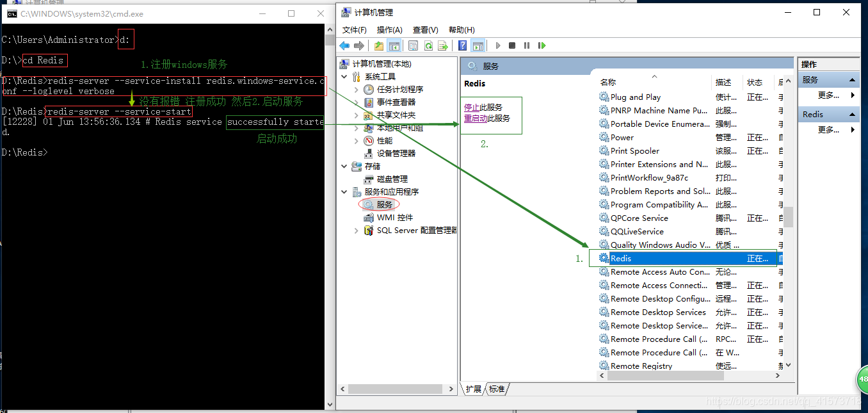Toggle the action pane toolbar icon
This screenshot has height=413, width=868.
point(478,45)
